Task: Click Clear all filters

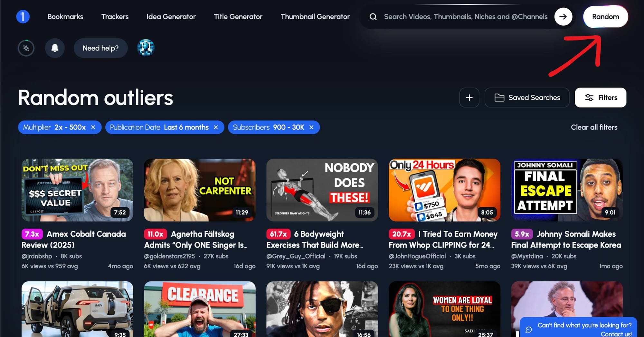Action: pos(594,127)
